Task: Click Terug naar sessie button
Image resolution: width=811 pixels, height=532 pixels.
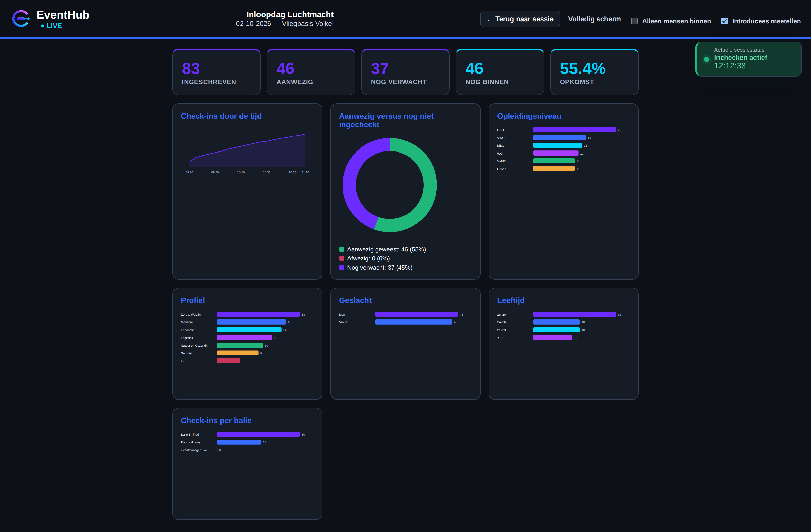Action: pyautogui.click(x=520, y=19)
